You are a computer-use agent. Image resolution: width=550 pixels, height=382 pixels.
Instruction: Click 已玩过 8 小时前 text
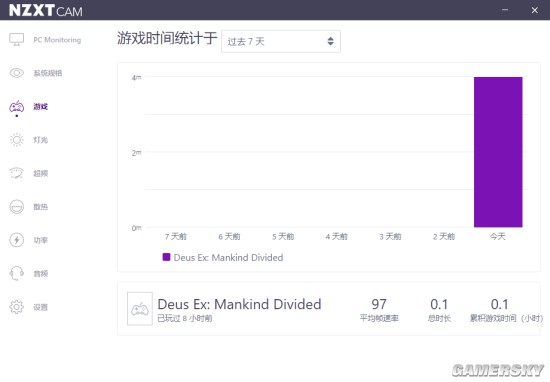(x=185, y=318)
